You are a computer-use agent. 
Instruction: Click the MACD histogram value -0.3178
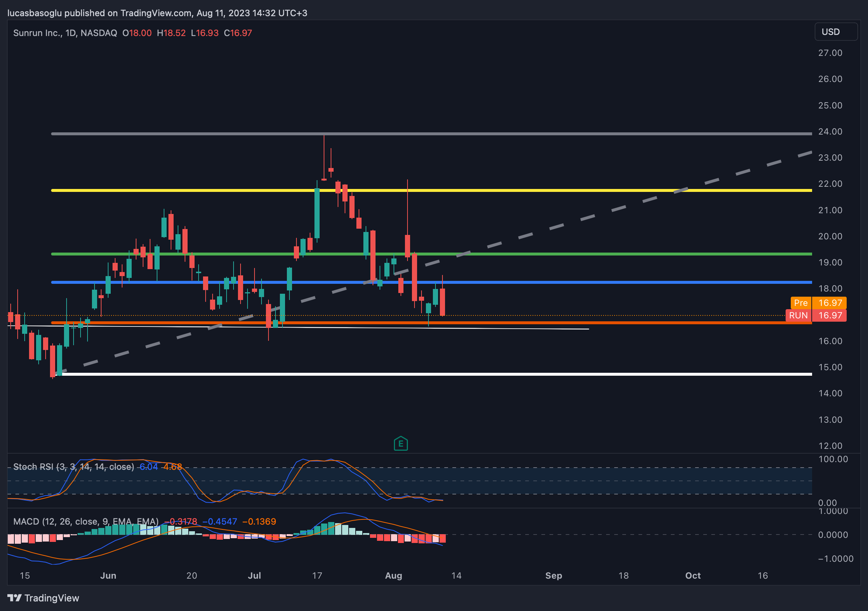pos(181,521)
